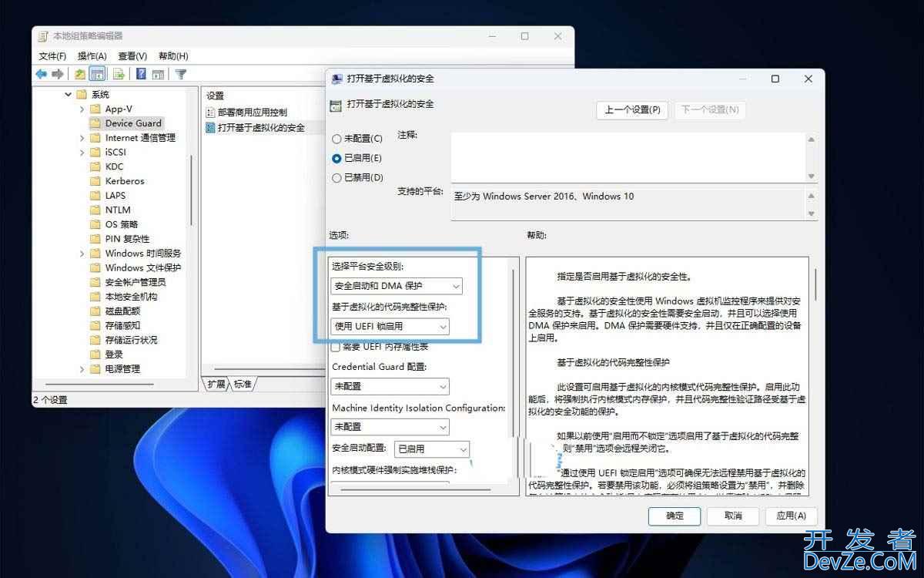924x578 pixels.
Task: Click the 应用(A) button
Action: 791,516
